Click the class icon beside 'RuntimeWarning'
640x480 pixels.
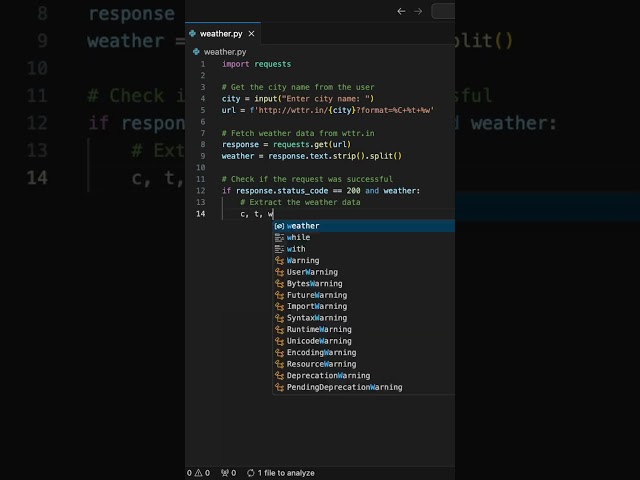click(x=279, y=329)
